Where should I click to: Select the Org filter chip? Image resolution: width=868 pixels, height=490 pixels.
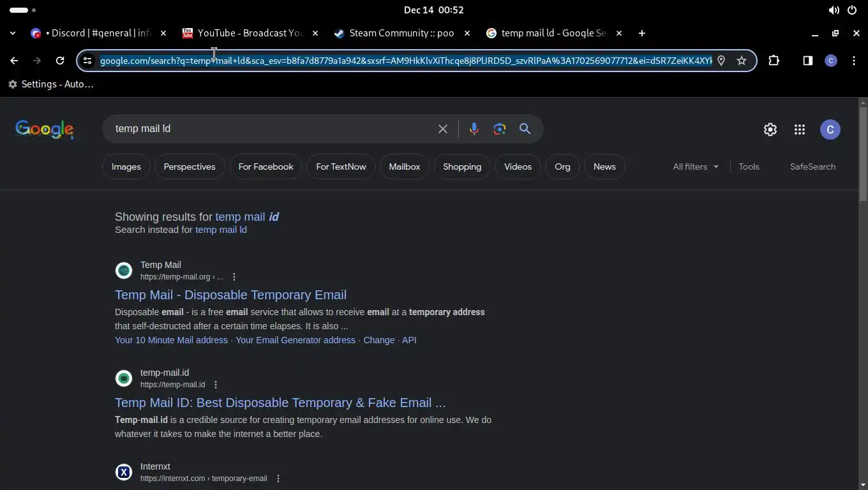pyautogui.click(x=562, y=167)
